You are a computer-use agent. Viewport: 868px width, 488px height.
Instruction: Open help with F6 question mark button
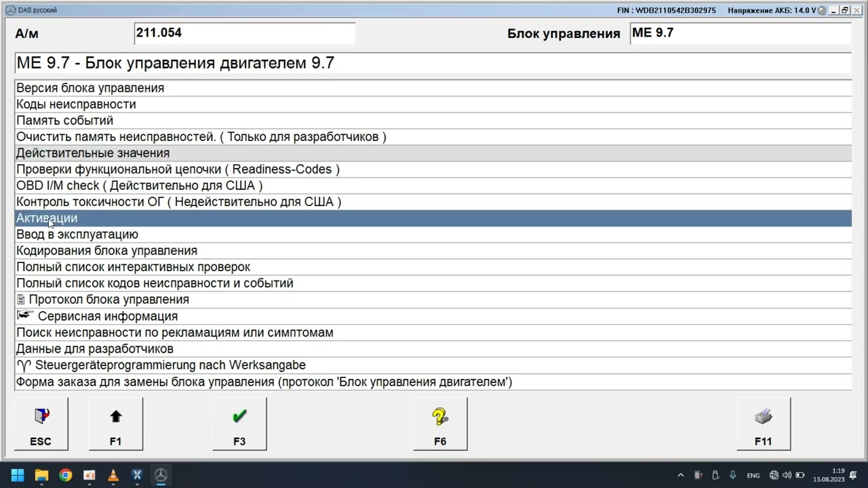tap(440, 424)
